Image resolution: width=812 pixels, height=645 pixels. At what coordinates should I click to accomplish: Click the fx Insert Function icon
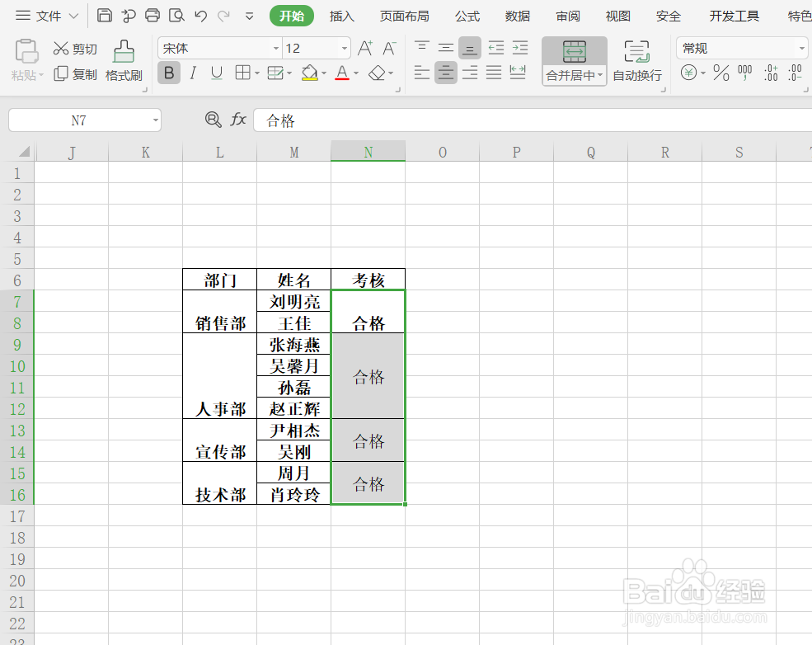(x=237, y=120)
